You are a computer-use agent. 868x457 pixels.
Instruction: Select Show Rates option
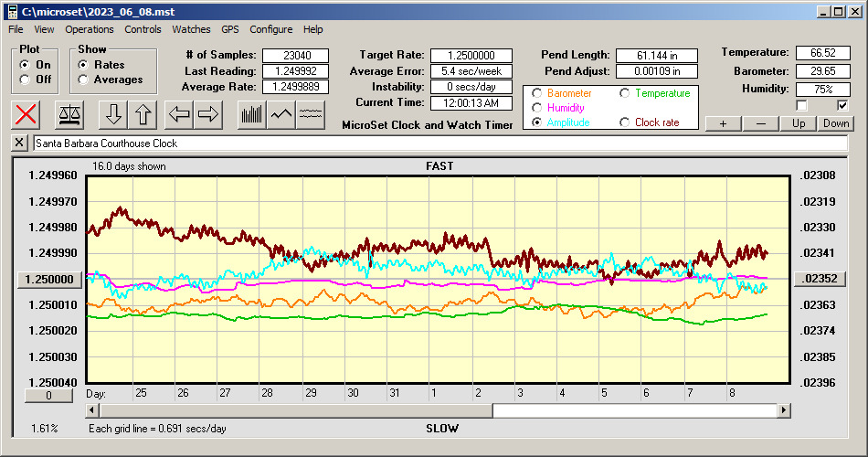click(83, 65)
